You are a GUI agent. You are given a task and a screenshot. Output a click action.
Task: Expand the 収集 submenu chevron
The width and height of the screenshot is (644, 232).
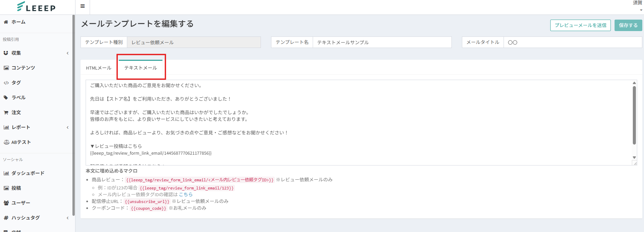coord(68,53)
